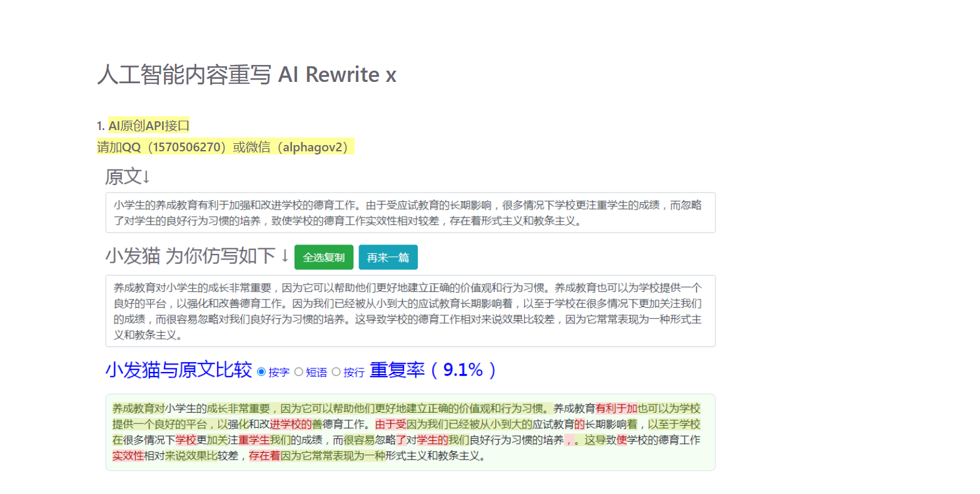Click red-highlighted 有利于加 in comparison text

click(x=616, y=408)
